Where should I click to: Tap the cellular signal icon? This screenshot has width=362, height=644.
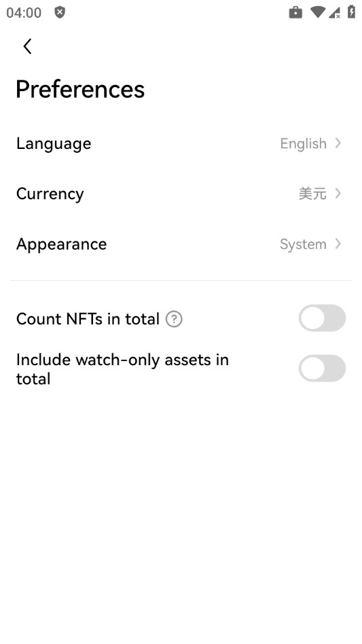point(335,12)
